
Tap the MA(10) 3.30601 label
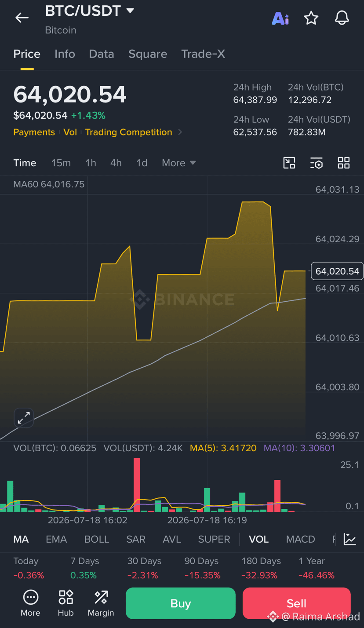click(x=299, y=448)
